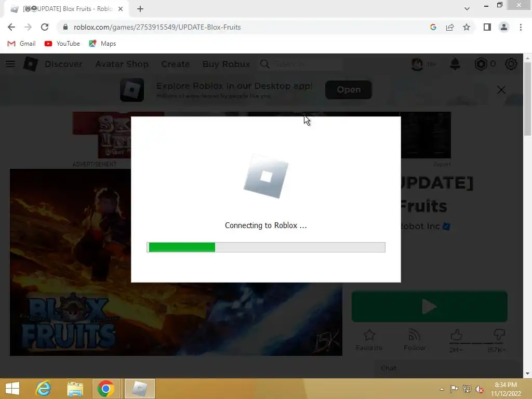532x399 pixels.
Task: Follow the game via Follow icon
Action: (x=414, y=340)
